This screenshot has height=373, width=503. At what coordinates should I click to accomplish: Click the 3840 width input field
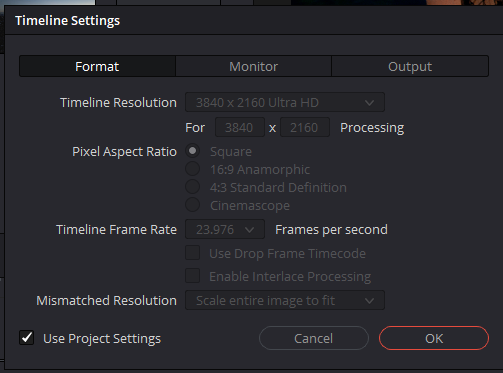click(x=240, y=127)
